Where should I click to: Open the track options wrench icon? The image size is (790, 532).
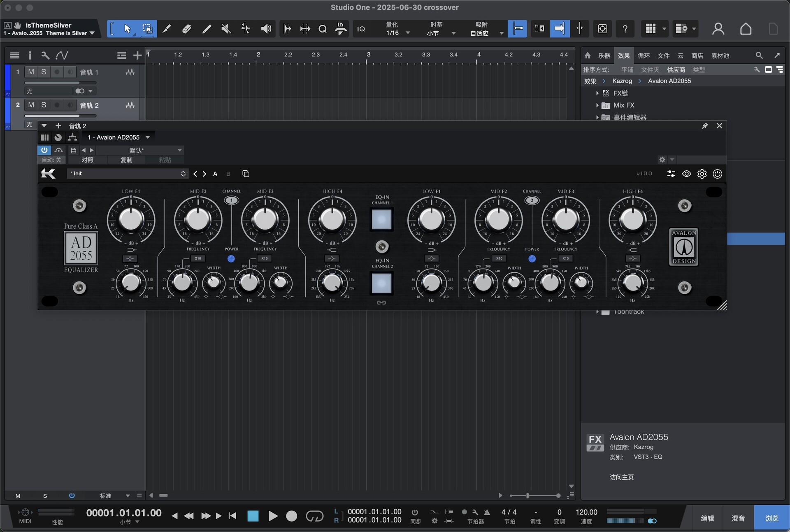click(x=45, y=56)
